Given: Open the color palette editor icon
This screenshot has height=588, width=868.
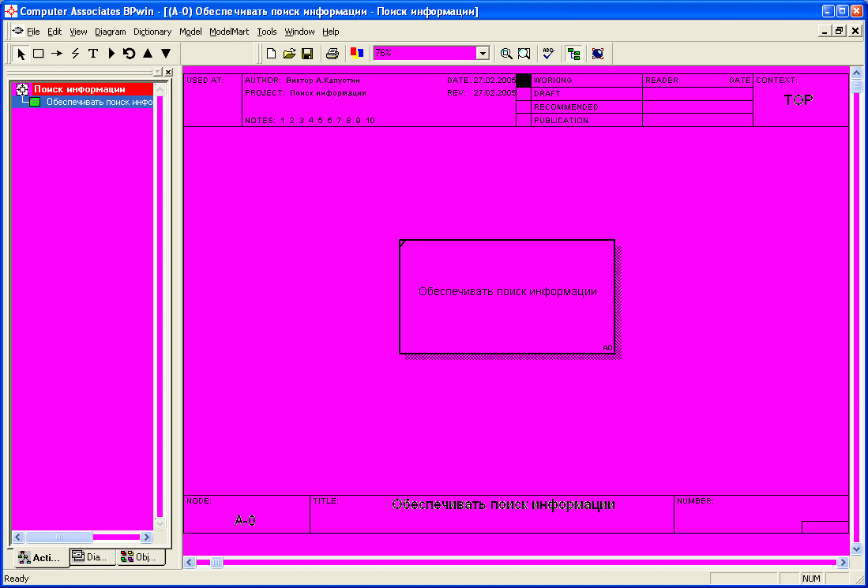Looking at the screenshot, I should [357, 54].
